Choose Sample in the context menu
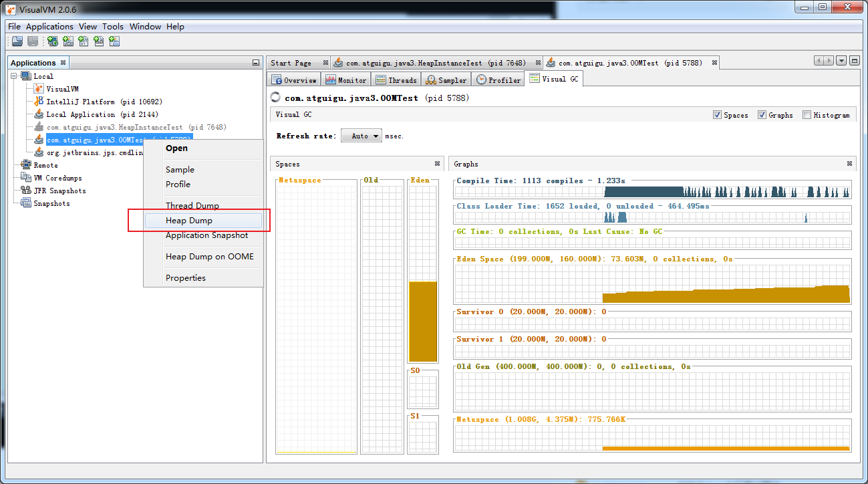The image size is (868, 484). pos(204,170)
